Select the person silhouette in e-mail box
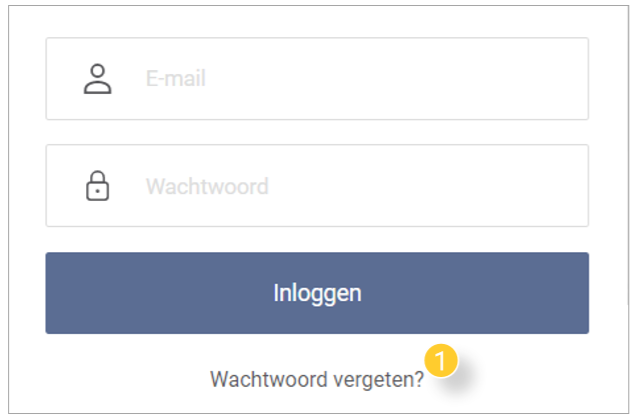 98,79
